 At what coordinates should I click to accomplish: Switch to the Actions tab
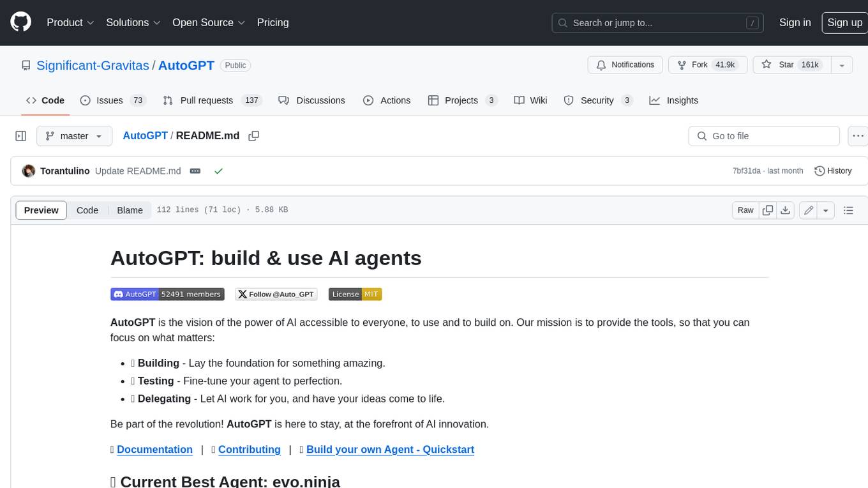[x=387, y=100]
